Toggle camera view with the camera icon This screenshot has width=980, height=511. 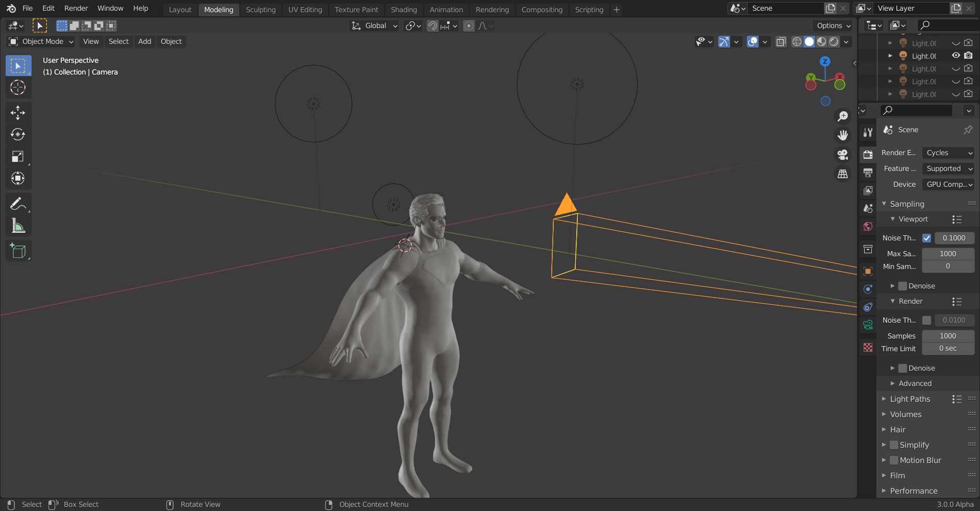coord(843,155)
